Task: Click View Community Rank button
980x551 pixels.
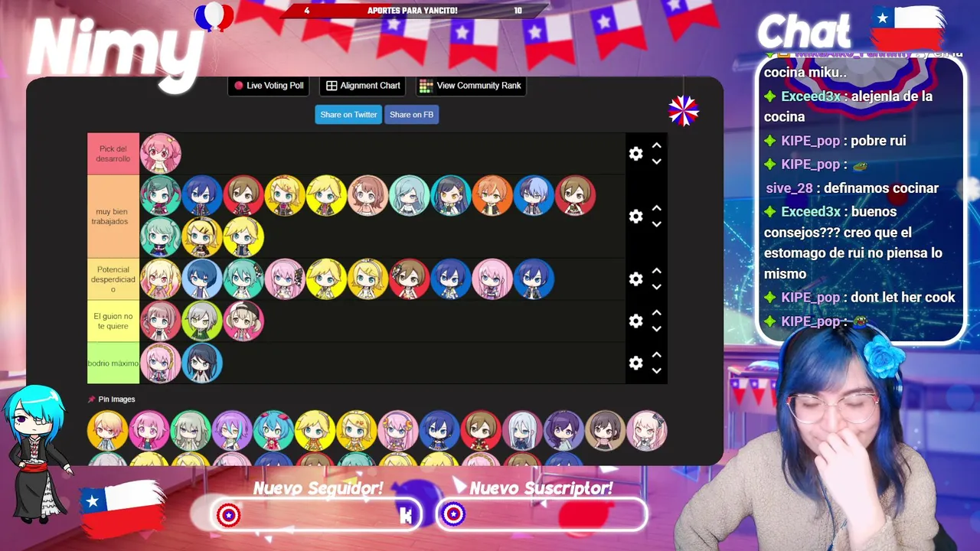Action: [x=471, y=86]
